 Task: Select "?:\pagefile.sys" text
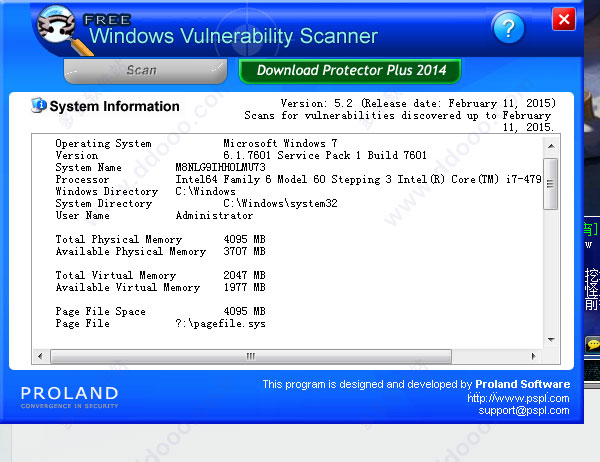[x=220, y=324]
